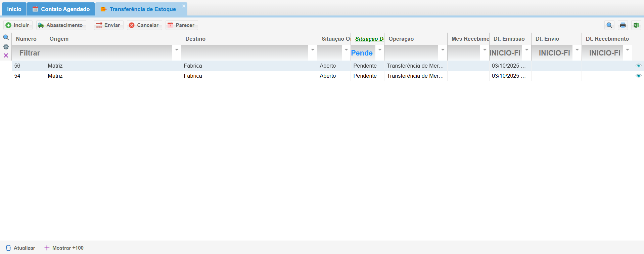The image size is (644, 254).
Task: Switch to the Contato Agendado tab
Action: (x=61, y=9)
